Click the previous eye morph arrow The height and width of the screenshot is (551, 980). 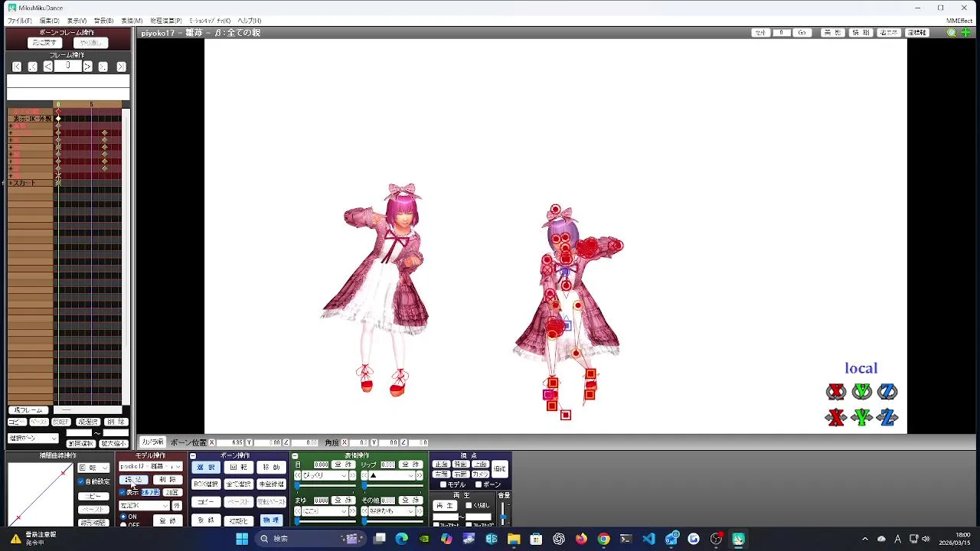(298, 475)
